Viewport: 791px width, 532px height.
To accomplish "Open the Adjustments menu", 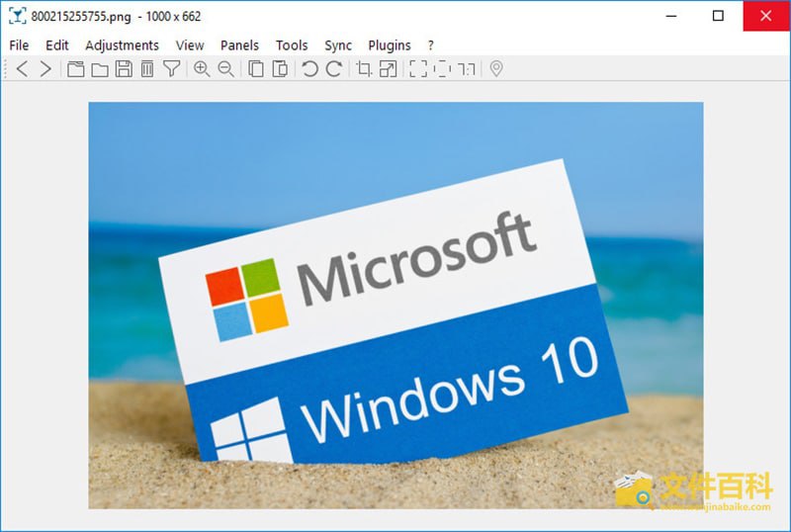I will click(x=122, y=45).
